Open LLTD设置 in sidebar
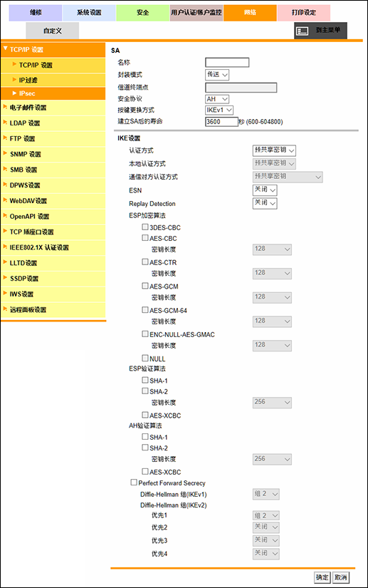368x588 pixels. tap(53, 263)
